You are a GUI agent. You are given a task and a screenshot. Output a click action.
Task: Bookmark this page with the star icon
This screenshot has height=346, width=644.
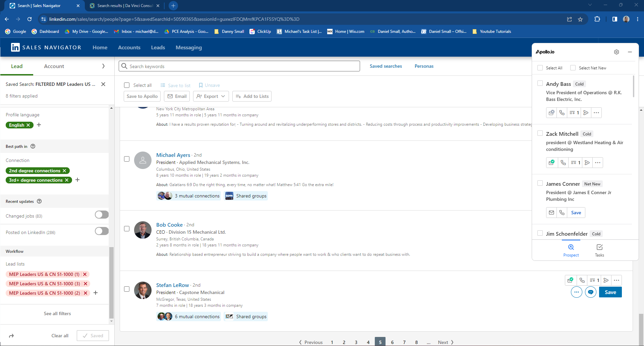pos(580,19)
